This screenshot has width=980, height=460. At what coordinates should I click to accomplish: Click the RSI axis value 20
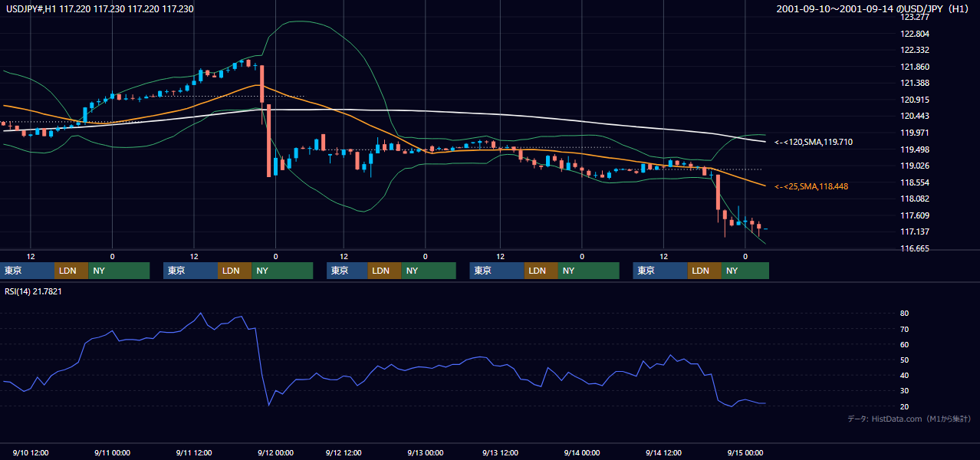(x=905, y=406)
